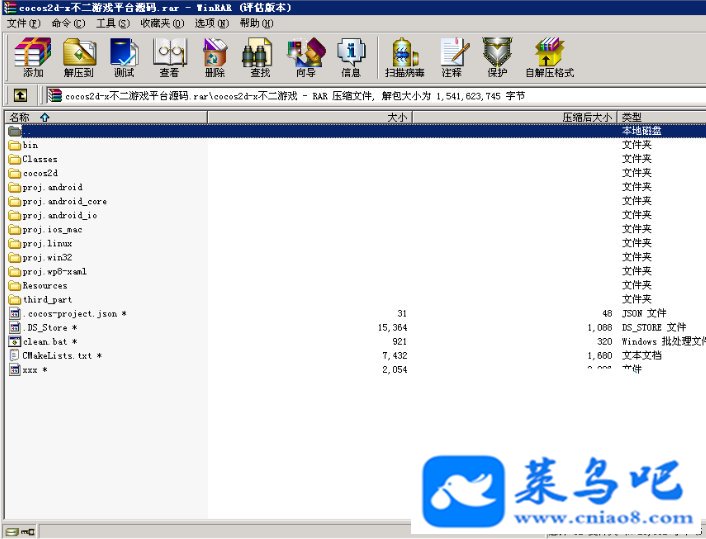Click the 自解压格式 SFX icon
Image resolution: width=706 pixels, height=539 pixels.
click(550, 57)
